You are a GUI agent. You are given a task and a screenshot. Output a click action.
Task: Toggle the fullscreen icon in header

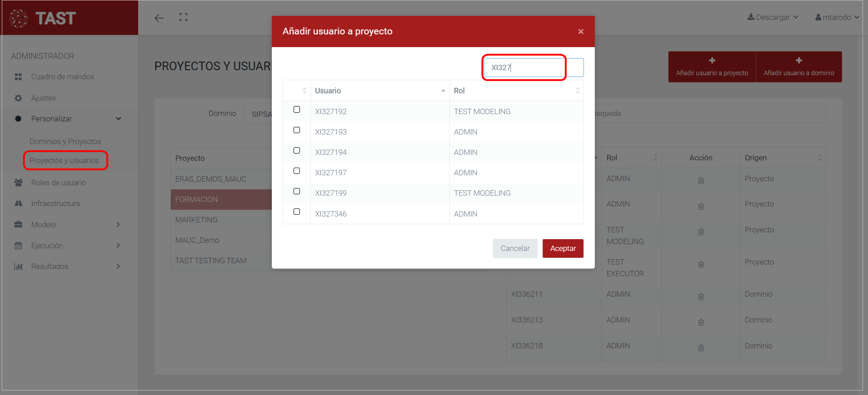pos(183,18)
